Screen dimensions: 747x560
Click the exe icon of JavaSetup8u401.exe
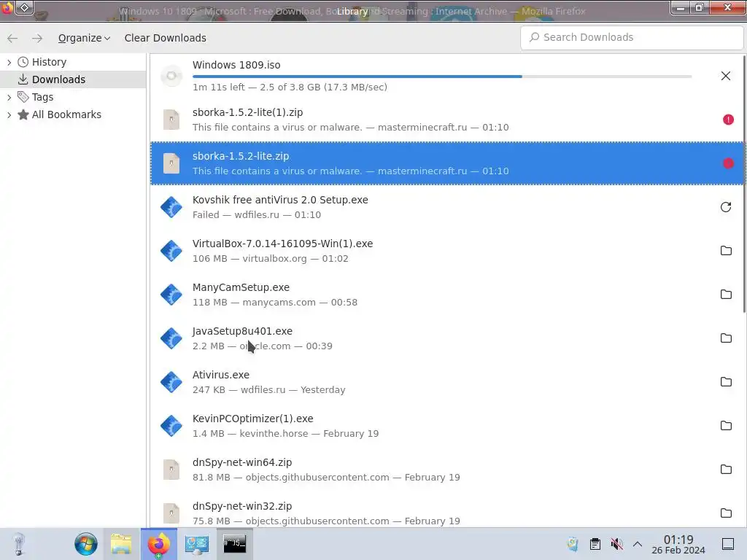[x=171, y=338]
